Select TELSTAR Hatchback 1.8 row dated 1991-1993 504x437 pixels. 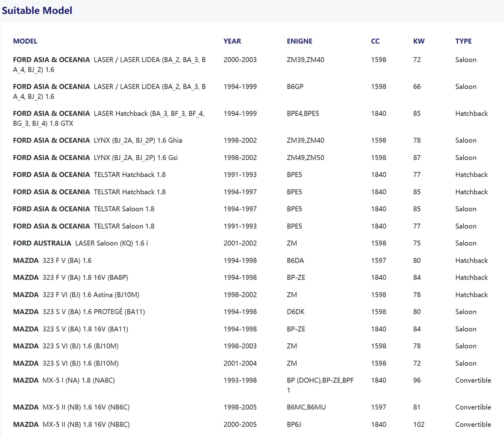pos(89,175)
